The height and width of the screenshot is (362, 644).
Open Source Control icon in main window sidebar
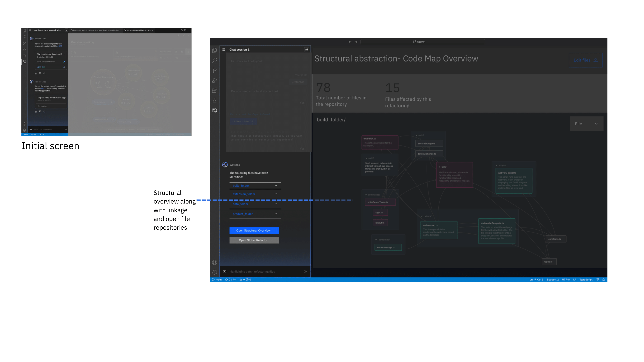pyautogui.click(x=214, y=70)
